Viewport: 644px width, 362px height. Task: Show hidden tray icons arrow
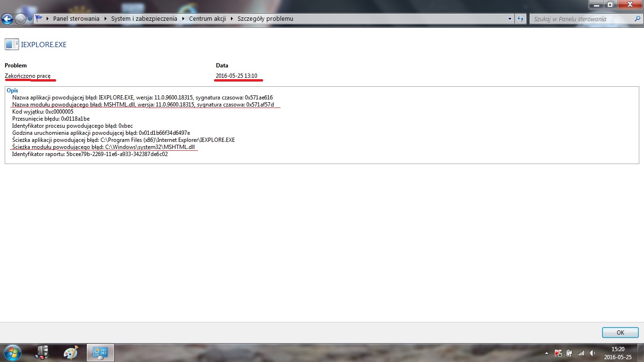(x=547, y=353)
